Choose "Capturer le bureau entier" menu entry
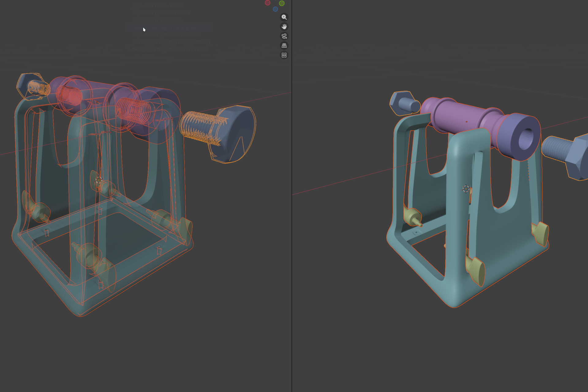Image resolution: width=588 pixels, height=392 pixels. point(157,6)
